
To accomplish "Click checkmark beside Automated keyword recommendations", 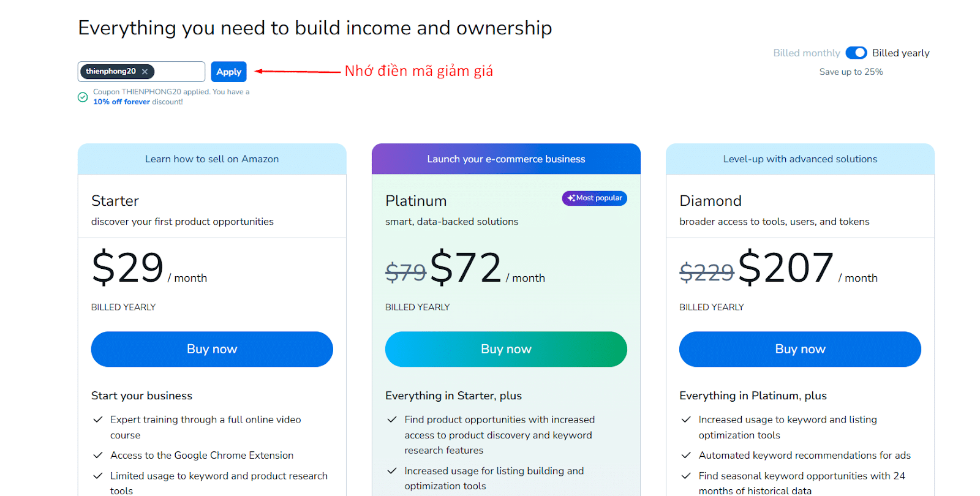I will 686,455.
